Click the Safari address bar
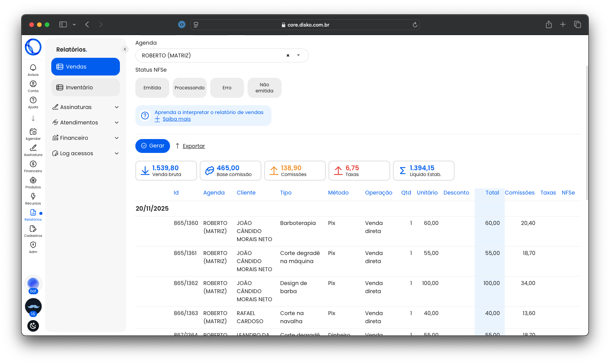 click(305, 25)
